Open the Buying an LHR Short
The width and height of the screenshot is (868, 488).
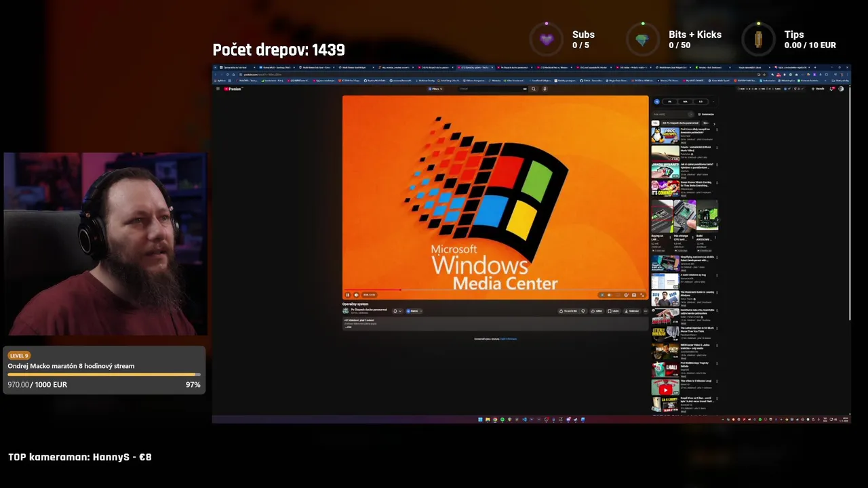point(663,217)
